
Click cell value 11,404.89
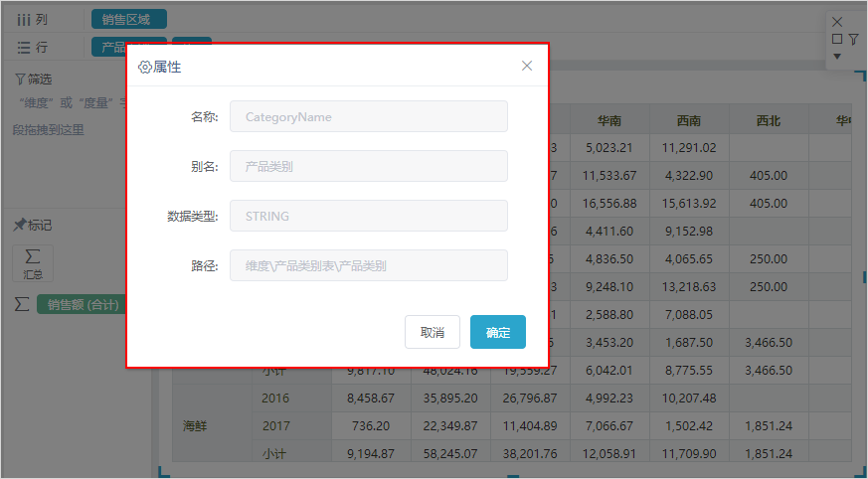click(x=530, y=426)
